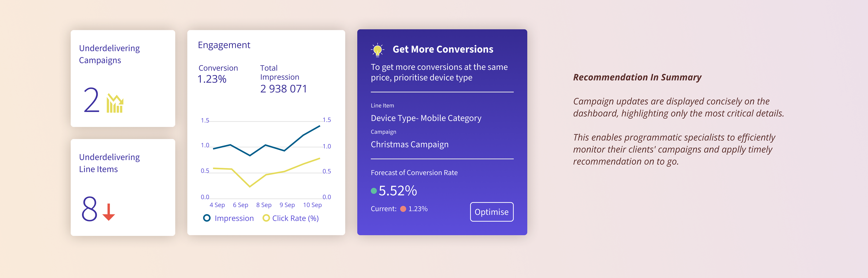Click the lightbulb icon beside Get More Conversions
Screen dimensions: 868x278
377,50
